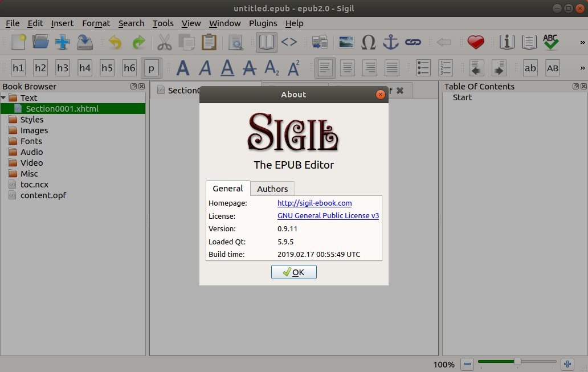Click OK in About dialog

point(293,272)
